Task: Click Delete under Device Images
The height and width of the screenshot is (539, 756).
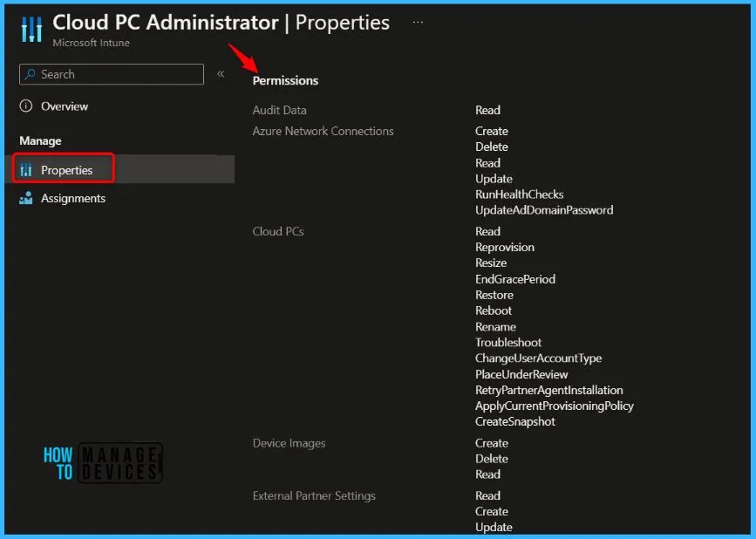Action: pyautogui.click(x=492, y=459)
